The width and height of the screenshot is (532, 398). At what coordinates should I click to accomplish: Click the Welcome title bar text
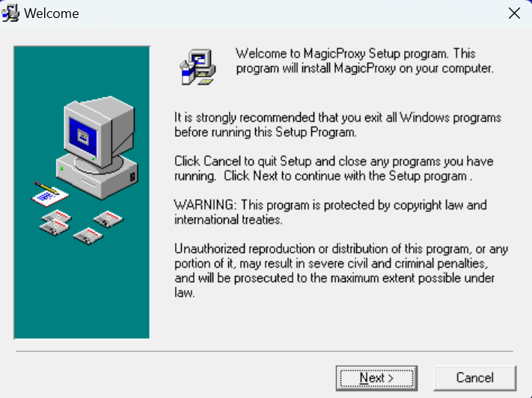52,13
